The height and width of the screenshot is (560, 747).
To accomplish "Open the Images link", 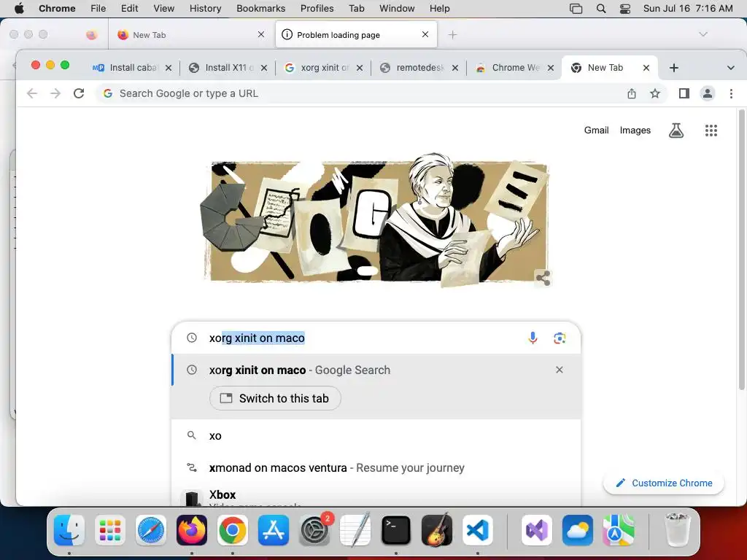I will pyautogui.click(x=635, y=130).
